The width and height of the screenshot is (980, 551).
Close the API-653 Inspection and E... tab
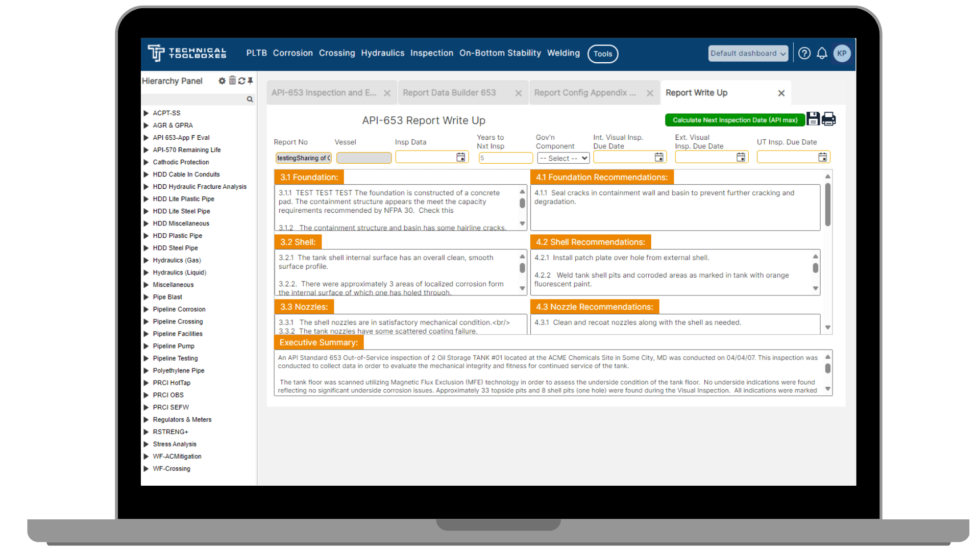[387, 93]
